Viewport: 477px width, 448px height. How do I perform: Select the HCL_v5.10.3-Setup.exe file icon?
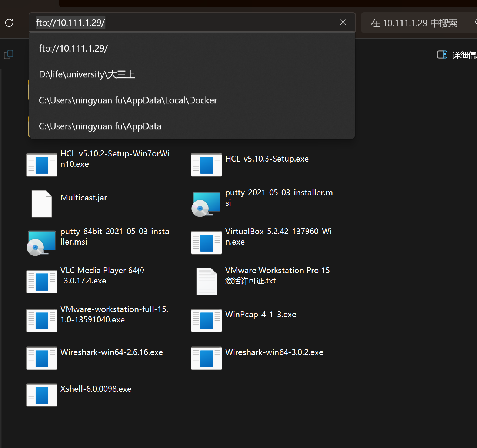click(x=207, y=165)
